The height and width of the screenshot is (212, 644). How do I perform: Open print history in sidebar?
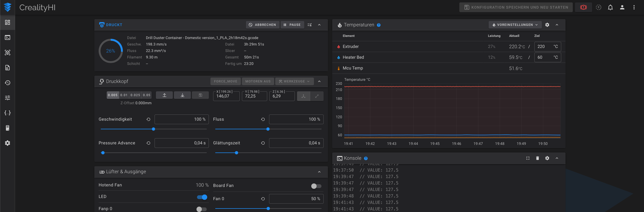click(8, 83)
